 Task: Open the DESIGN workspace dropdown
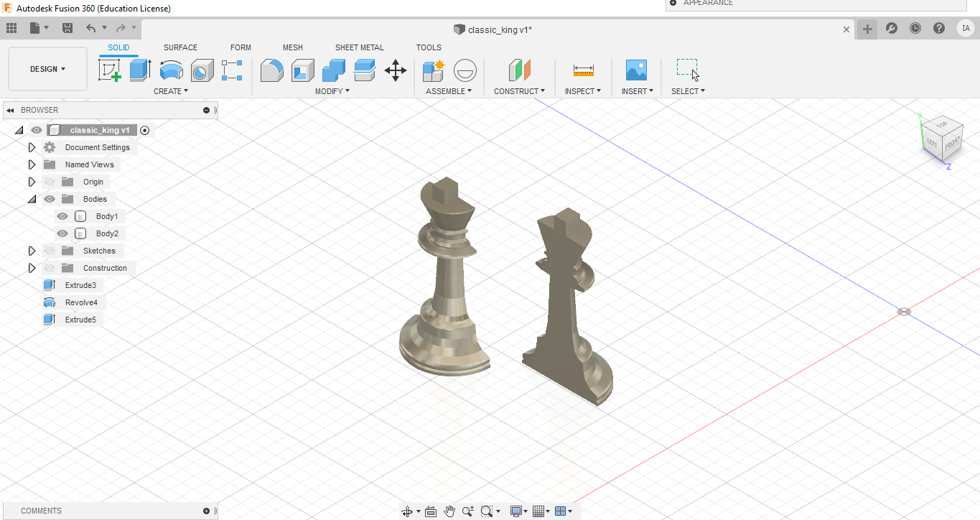tap(47, 69)
